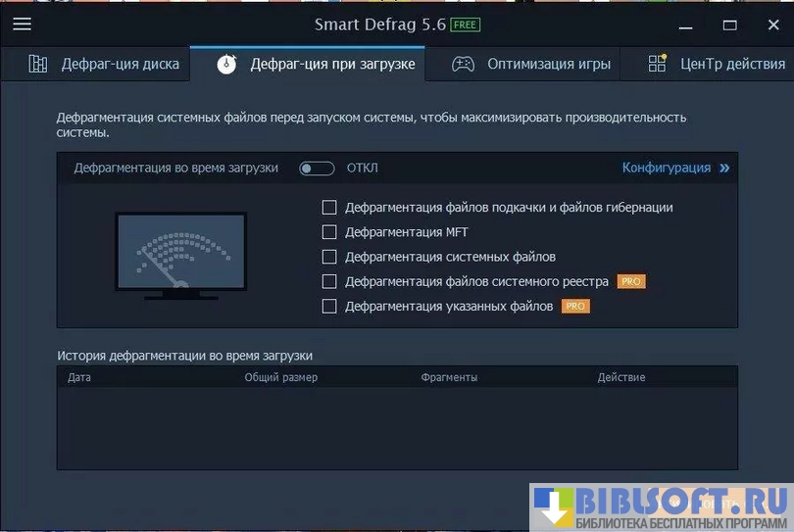The width and height of the screenshot is (794, 532).
Task: Click the FREE edition badge in title
Action: tap(466, 24)
